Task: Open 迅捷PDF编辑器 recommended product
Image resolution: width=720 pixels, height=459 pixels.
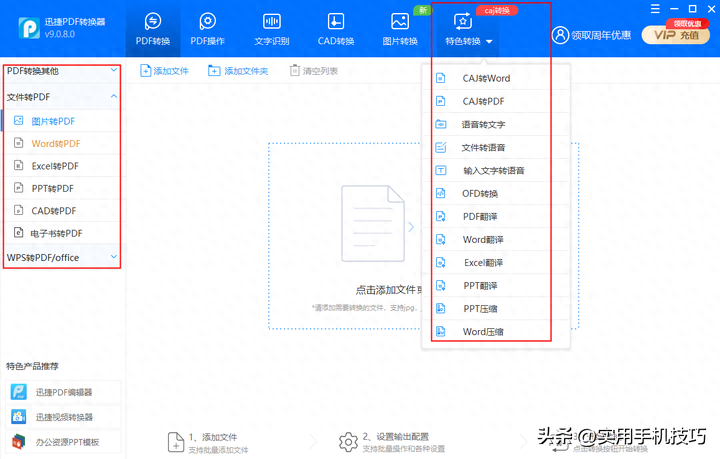Action: 63,392
